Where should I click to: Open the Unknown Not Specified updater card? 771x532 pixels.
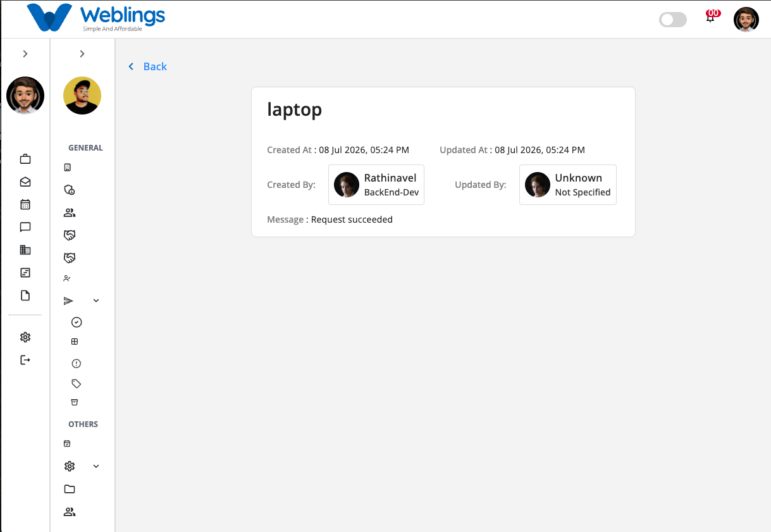(x=568, y=185)
